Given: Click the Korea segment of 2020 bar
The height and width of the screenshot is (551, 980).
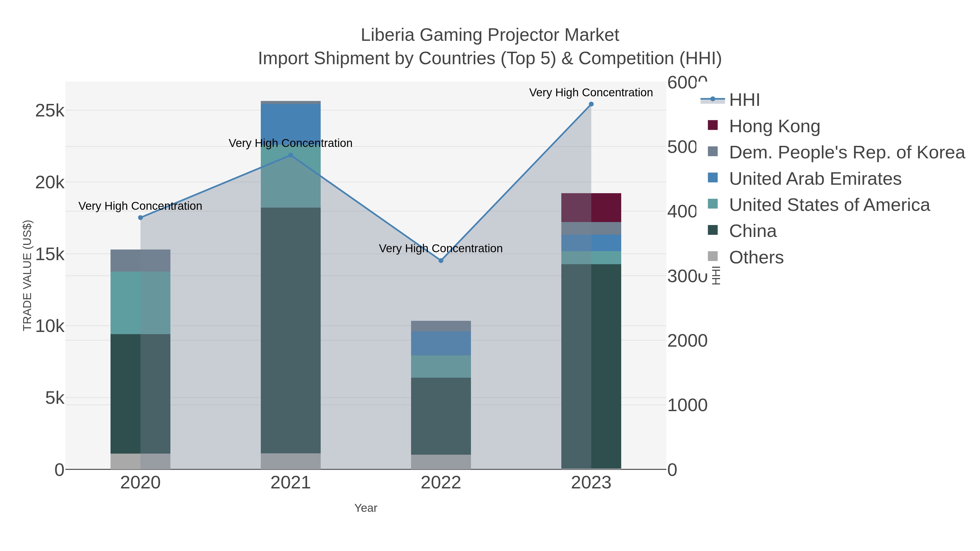Looking at the screenshot, I should click(x=140, y=260).
